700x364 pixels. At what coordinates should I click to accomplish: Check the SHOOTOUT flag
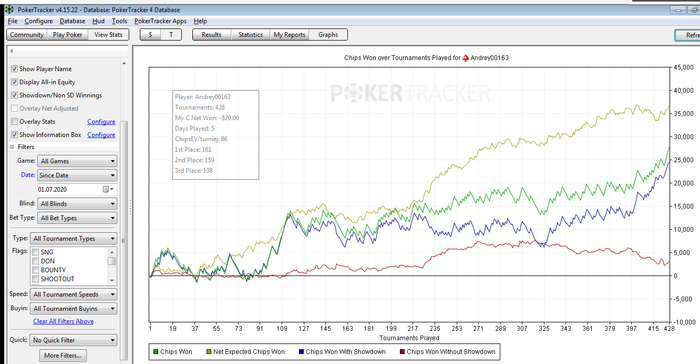[36, 279]
